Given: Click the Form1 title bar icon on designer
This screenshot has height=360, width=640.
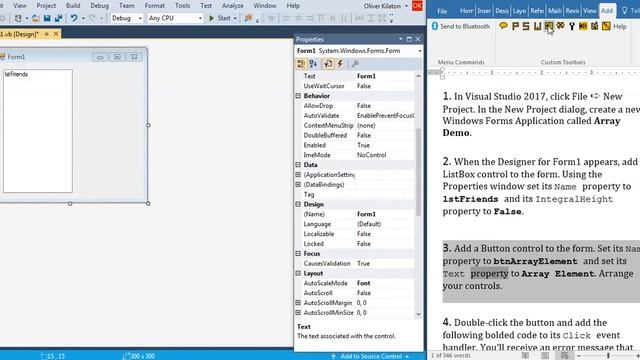Looking at the screenshot, I should pos(2,57).
